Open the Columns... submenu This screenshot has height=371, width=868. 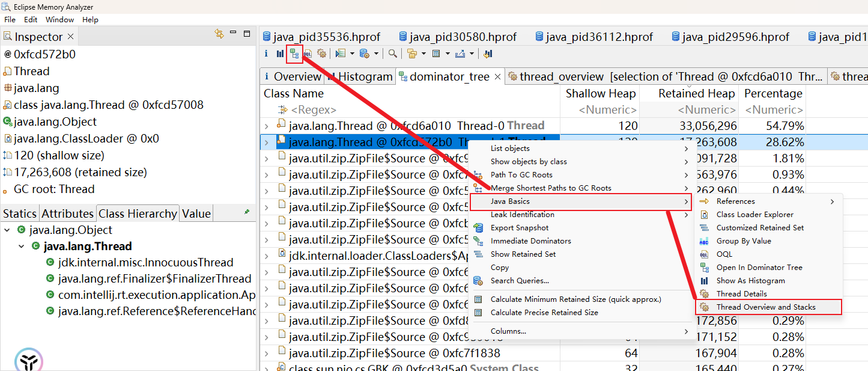580,331
